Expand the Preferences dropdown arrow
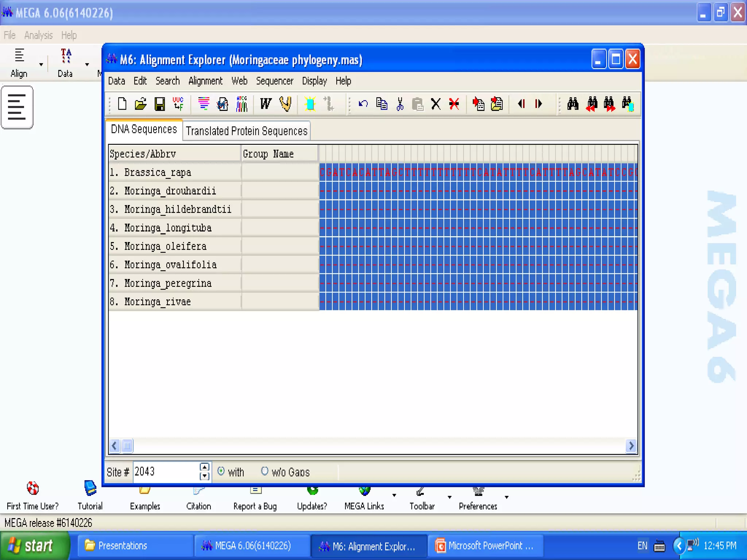 pyautogui.click(x=507, y=497)
